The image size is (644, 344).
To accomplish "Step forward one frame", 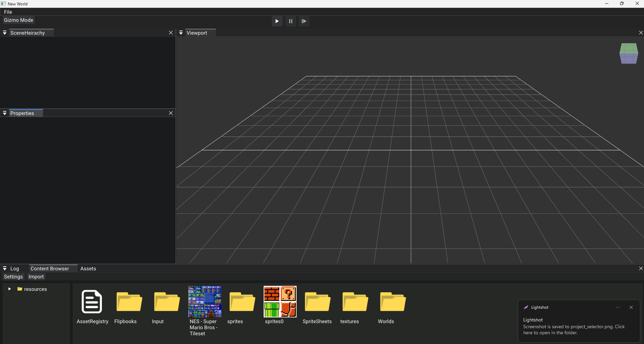I will pyautogui.click(x=304, y=21).
